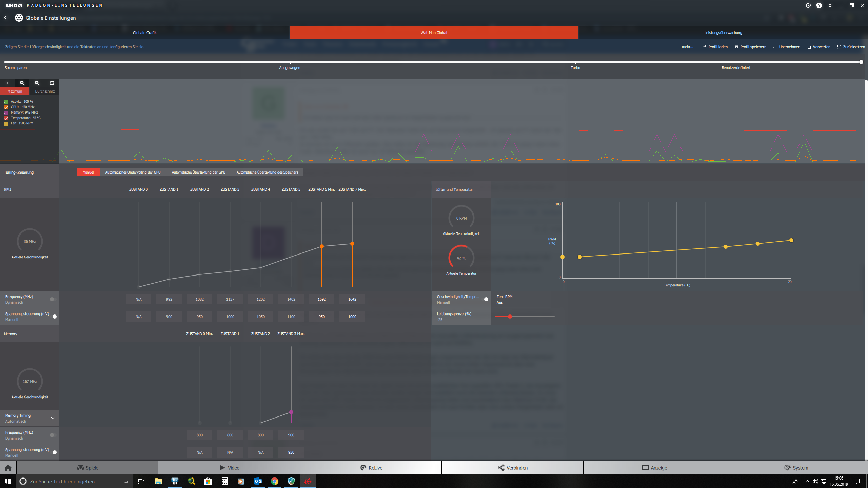Click Zurücksetzen to reset settings
868x488 pixels.
coord(851,47)
